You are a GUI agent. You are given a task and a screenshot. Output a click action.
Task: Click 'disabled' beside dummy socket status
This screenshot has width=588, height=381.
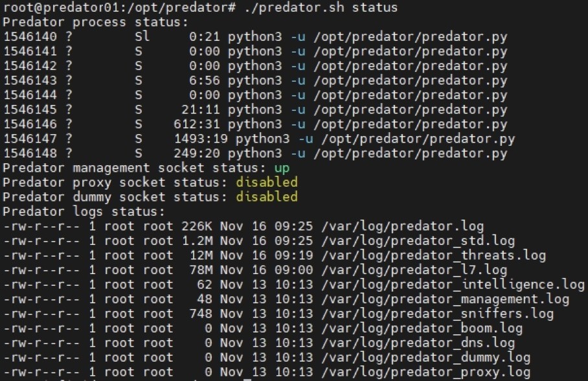tap(266, 196)
